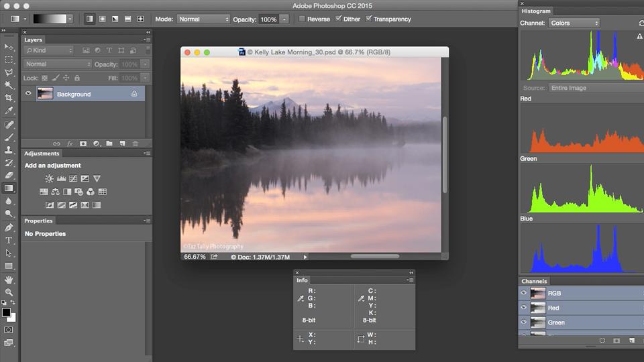Switch to the Info tab
This screenshot has width=644, height=362.
[x=303, y=280]
